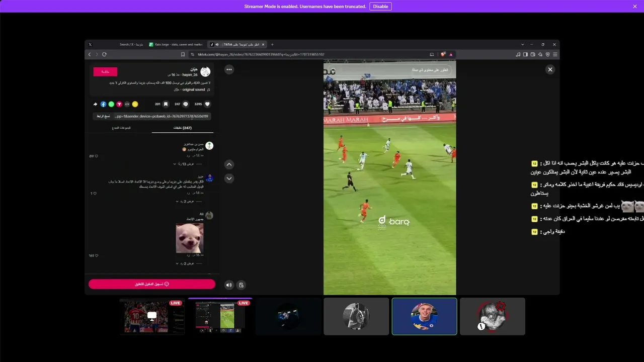Select the second LIVE screen share thumbnail

click(220, 316)
